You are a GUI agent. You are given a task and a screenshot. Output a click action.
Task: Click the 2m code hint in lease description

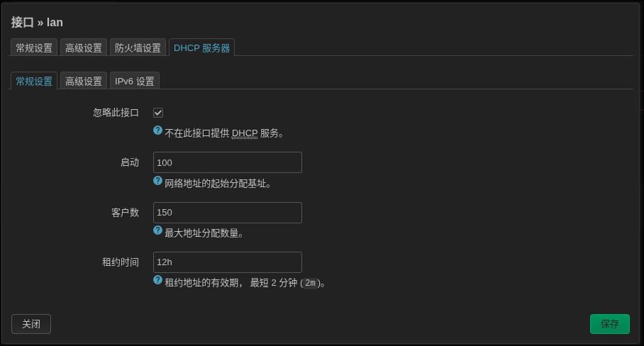[309, 283]
